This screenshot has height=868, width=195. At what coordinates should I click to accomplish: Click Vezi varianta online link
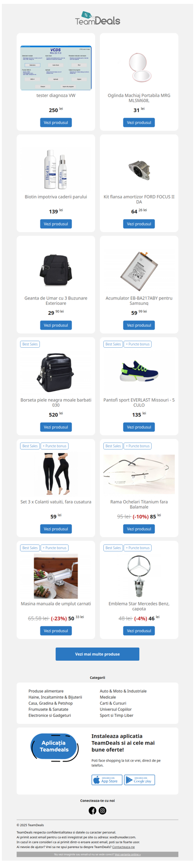[128, 854]
